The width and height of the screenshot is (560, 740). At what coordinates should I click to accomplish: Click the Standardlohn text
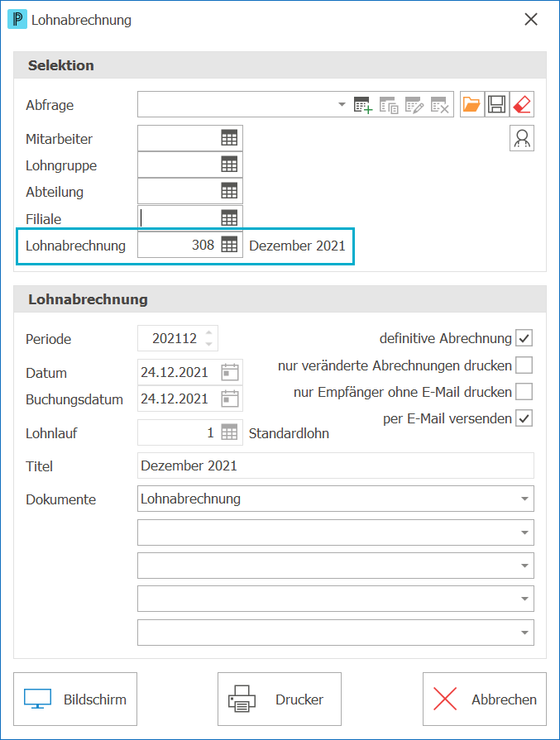289,433
